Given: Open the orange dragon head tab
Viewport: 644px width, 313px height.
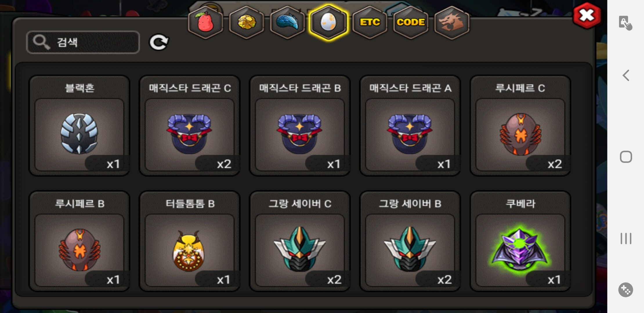Looking at the screenshot, I should [452, 22].
